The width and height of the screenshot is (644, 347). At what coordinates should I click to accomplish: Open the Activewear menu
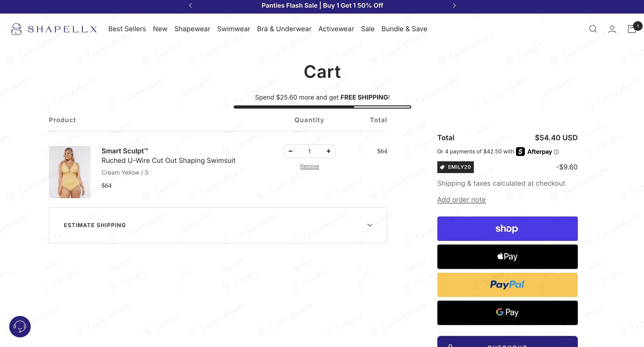pos(336,29)
